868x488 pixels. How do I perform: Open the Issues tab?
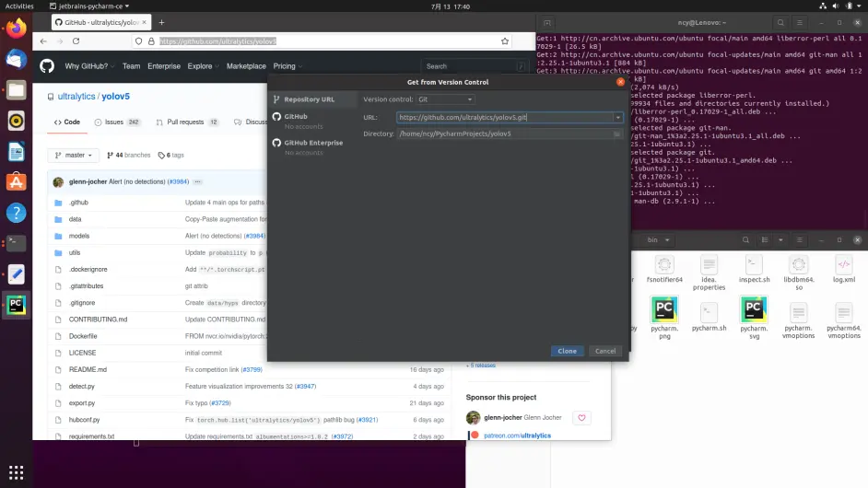click(x=117, y=122)
